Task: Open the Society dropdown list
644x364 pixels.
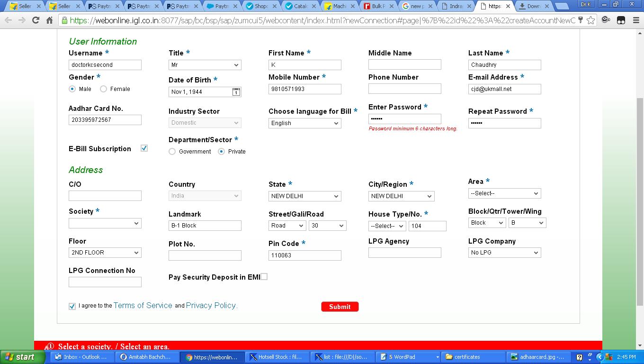Action: 105,223
